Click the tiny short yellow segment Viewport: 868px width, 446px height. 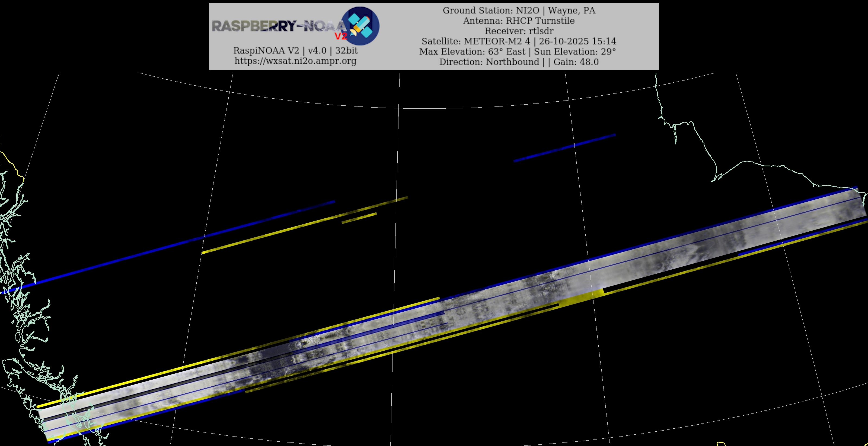tap(359, 218)
